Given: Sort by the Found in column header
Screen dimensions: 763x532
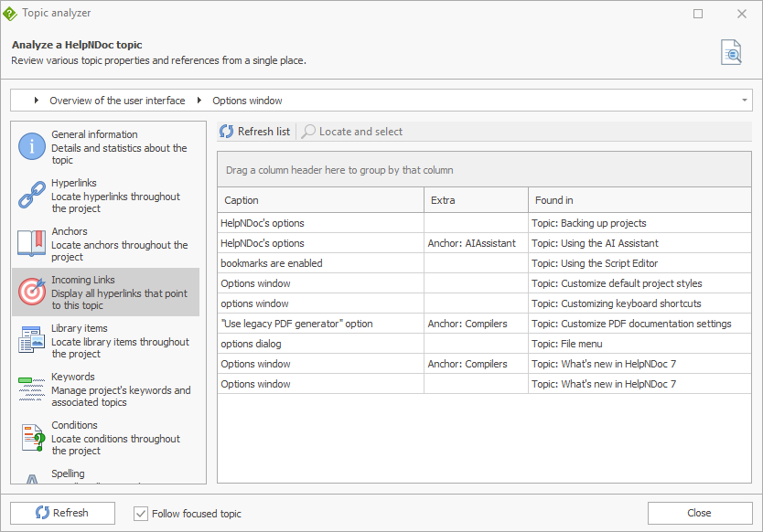Looking at the screenshot, I should click(639, 200).
